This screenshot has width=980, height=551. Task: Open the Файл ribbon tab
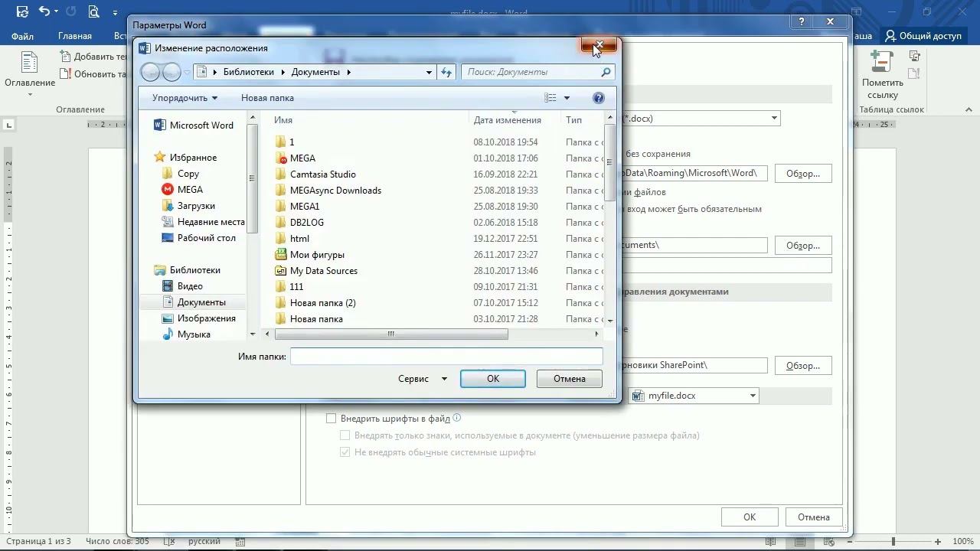22,36
